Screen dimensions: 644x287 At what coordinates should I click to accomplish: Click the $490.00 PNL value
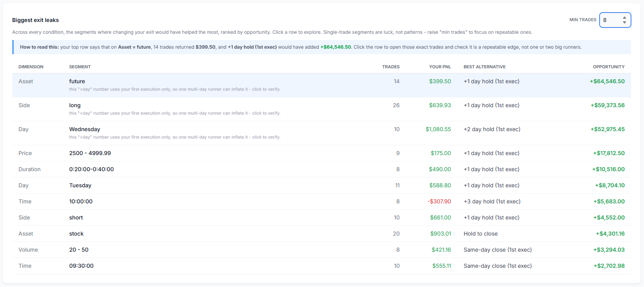pos(440,169)
